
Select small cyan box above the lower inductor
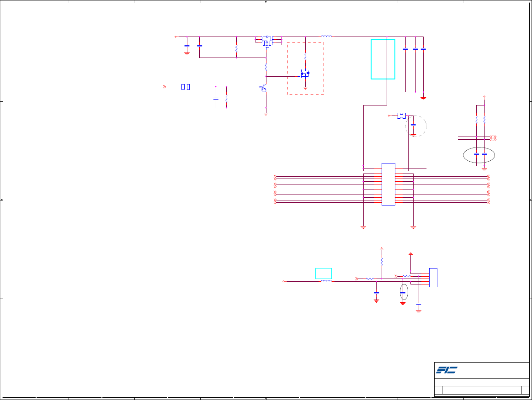tap(324, 274)
